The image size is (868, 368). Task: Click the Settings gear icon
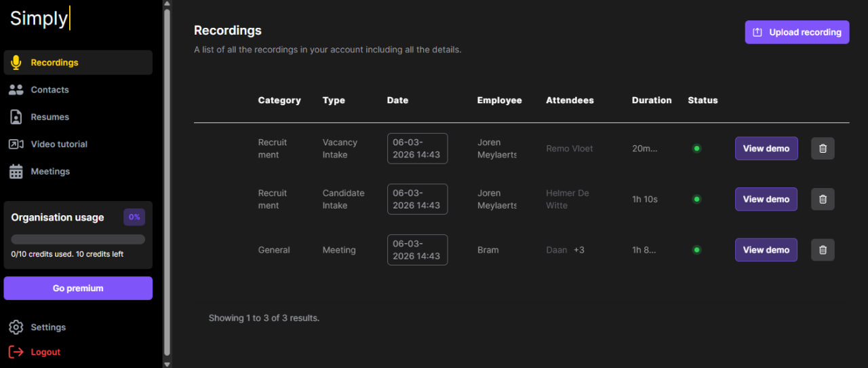16,327
